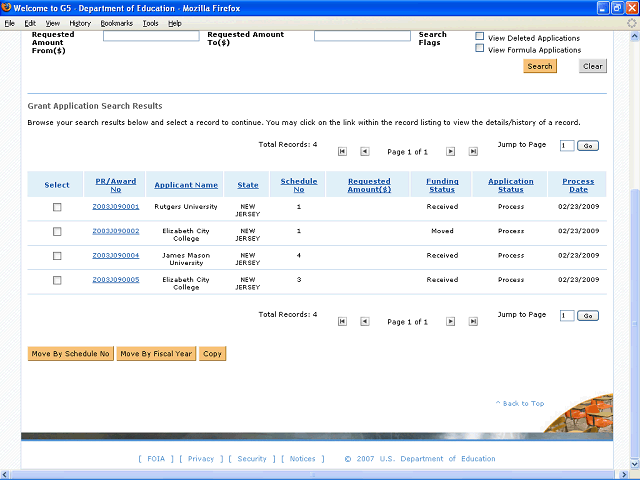Open the Bookmarks menu
This screenshot has height=480, width=640.
[117, 23]
